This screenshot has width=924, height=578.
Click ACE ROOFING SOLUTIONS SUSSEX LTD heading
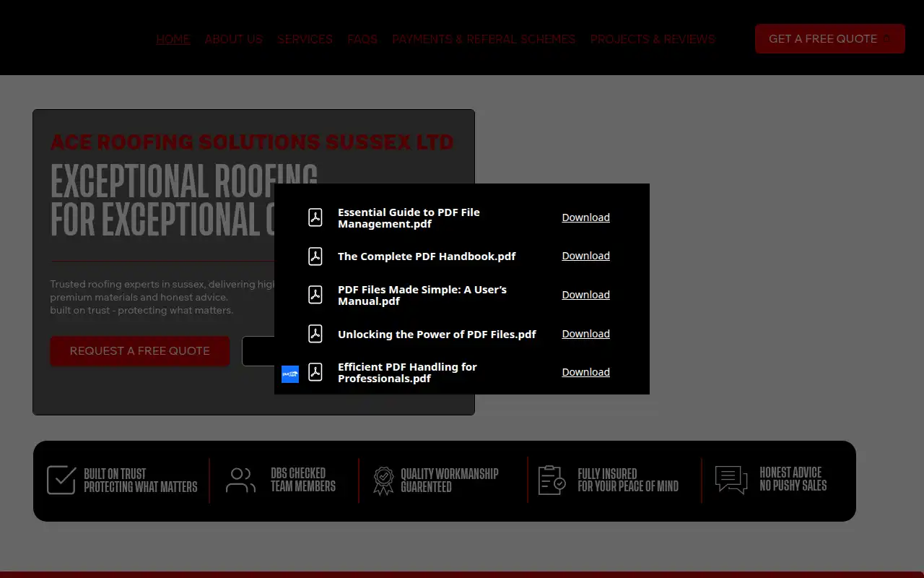point(252,142)
